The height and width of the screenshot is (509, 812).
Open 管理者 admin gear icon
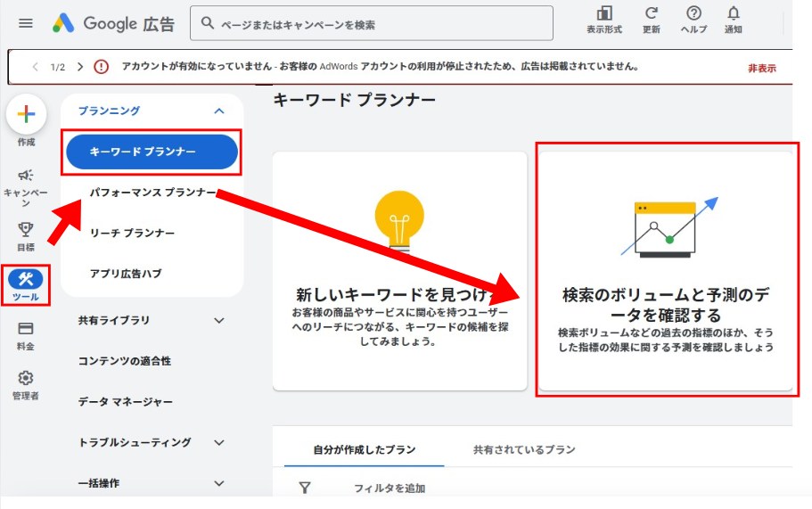(26, 379)
